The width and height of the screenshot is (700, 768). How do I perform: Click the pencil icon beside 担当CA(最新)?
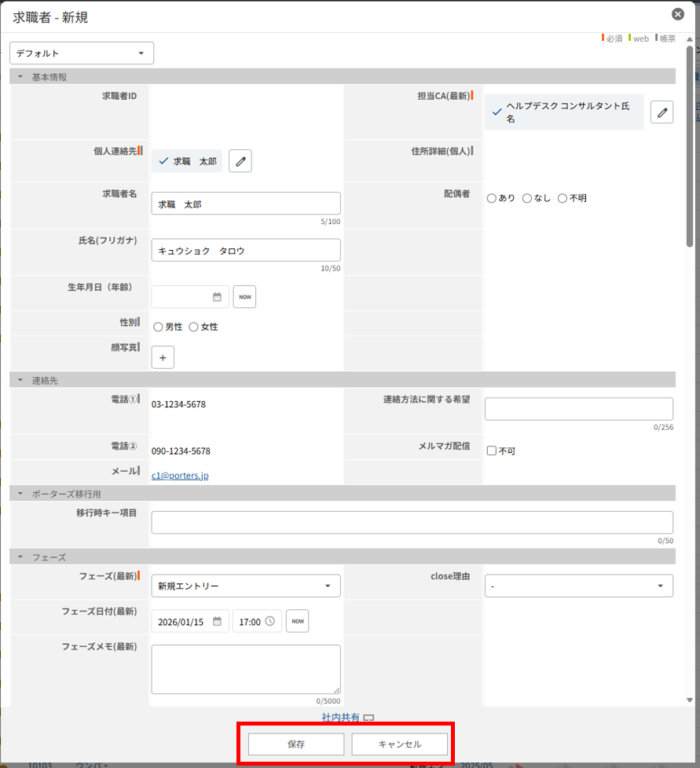[662, 112]
